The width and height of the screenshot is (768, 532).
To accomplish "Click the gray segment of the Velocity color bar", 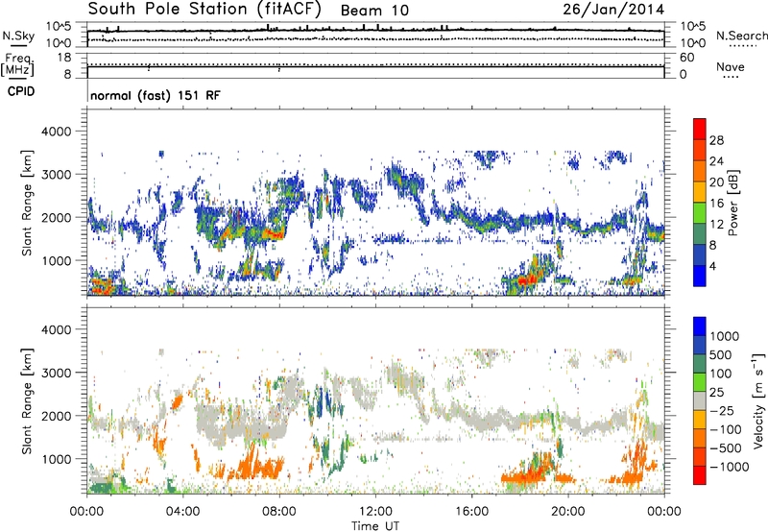I will (x=700, y=400).
